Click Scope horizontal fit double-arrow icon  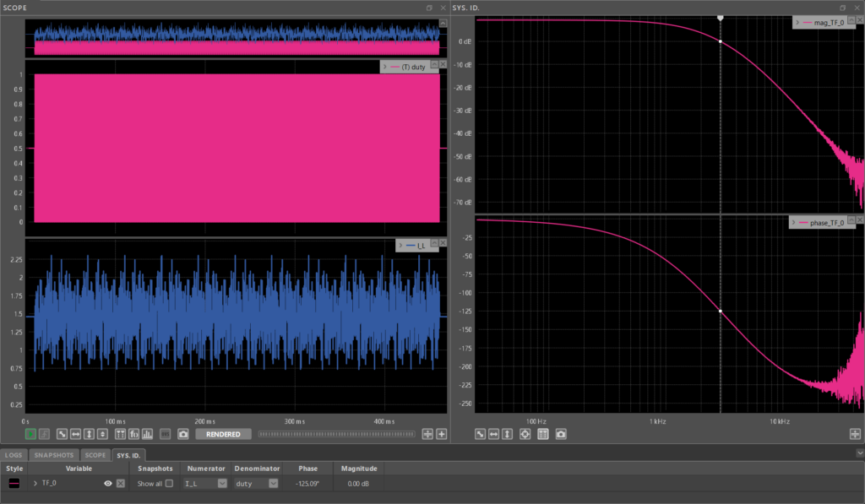[x=75, y=435]
